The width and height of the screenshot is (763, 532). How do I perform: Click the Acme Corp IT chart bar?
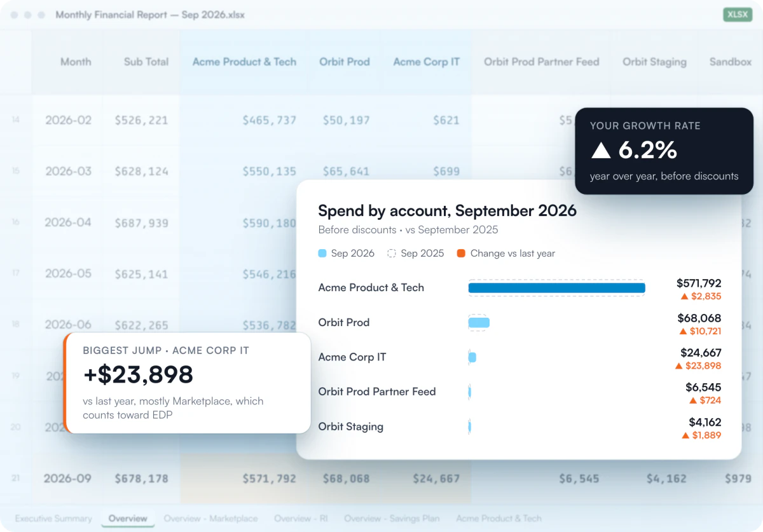pos(472,357)
